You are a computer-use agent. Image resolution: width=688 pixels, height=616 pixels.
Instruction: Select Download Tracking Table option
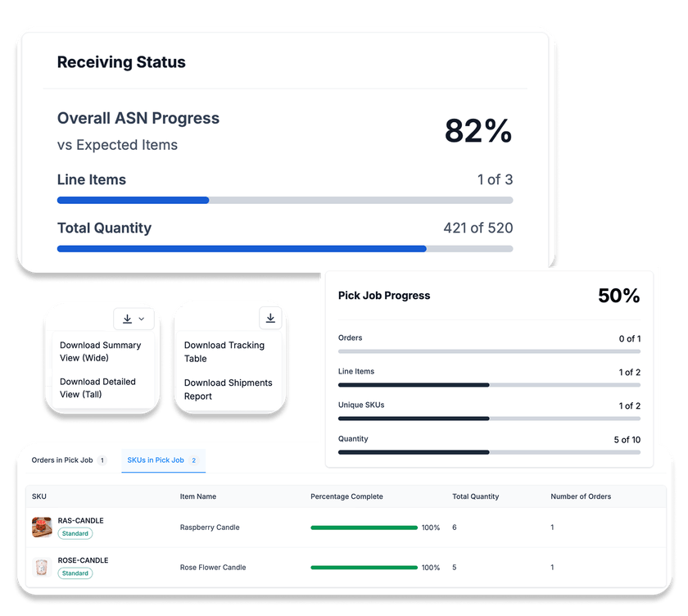(x=224, y=351)
